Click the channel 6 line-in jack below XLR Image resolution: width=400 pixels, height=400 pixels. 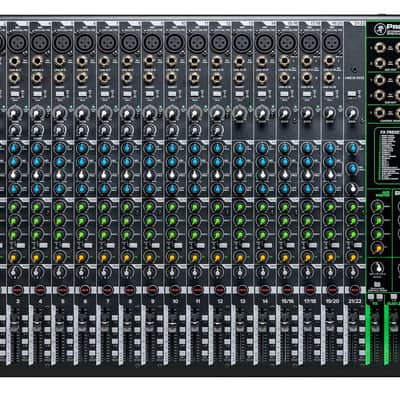[x=82, y=61]
